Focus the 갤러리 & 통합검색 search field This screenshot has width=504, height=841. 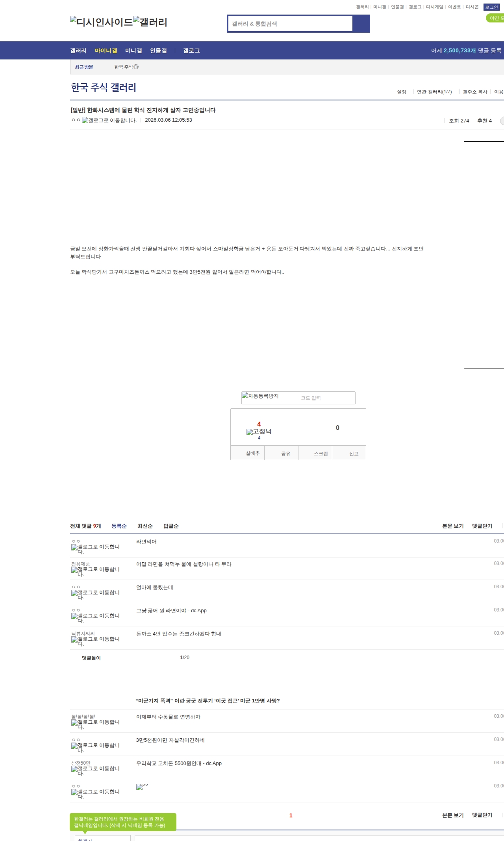coord(290,24)
